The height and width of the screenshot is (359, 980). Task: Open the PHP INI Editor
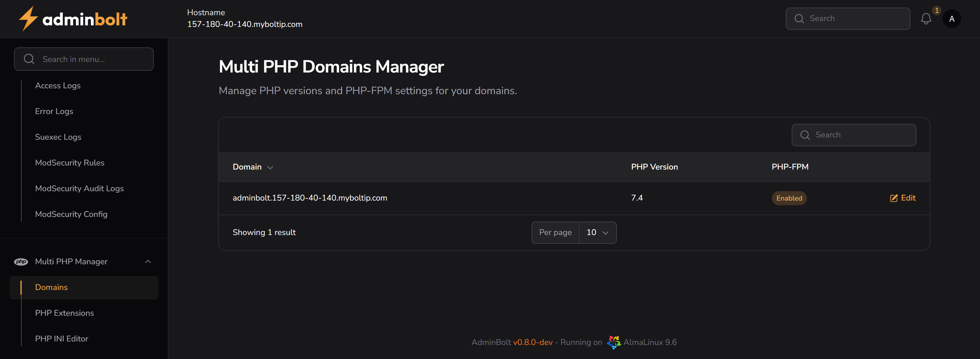[x=62, y=339]
